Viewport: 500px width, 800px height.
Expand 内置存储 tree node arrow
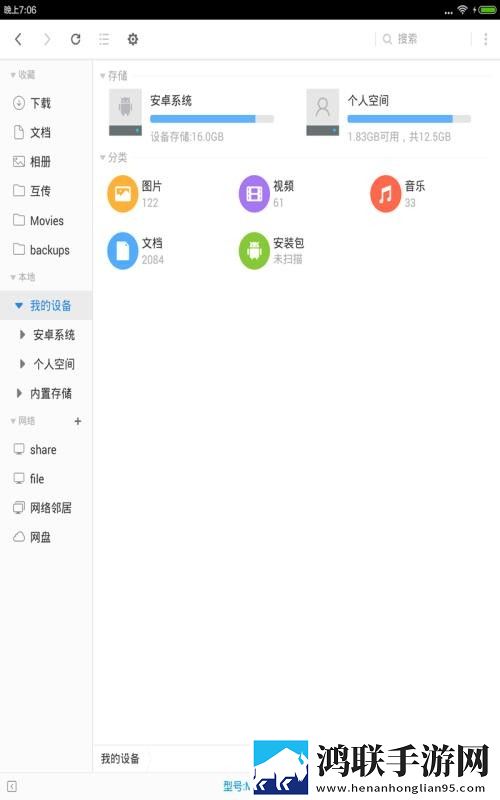coord(19,393)
